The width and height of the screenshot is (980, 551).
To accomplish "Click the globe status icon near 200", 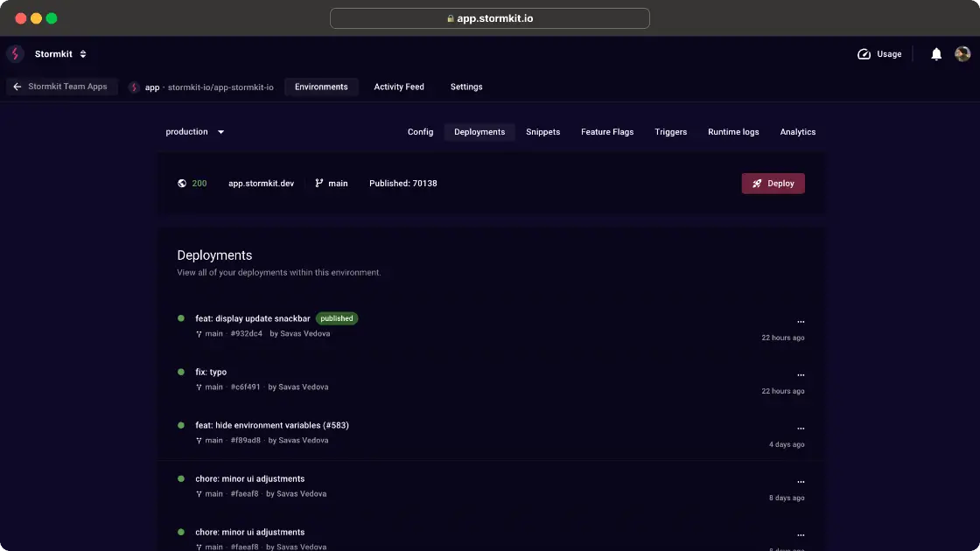I will [182, 184].
